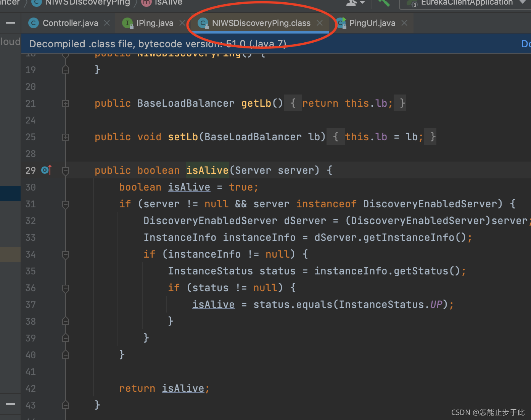
Task: Click 'instanceof' keyword on line 31
Action: point(326,204)
